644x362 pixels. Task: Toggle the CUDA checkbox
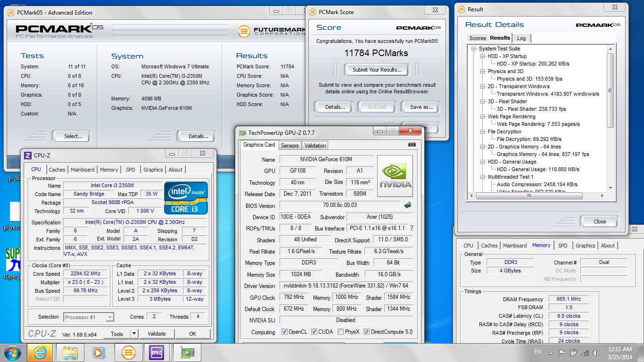pyautogui.click(x=314, y=332)
